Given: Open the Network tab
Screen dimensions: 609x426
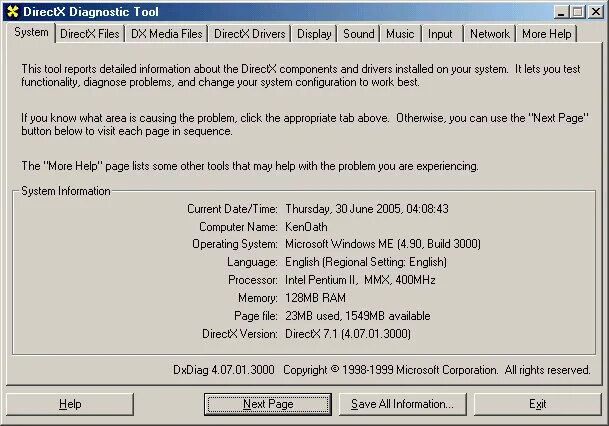Looking at the screenshot, I should (x=490, y=34).
